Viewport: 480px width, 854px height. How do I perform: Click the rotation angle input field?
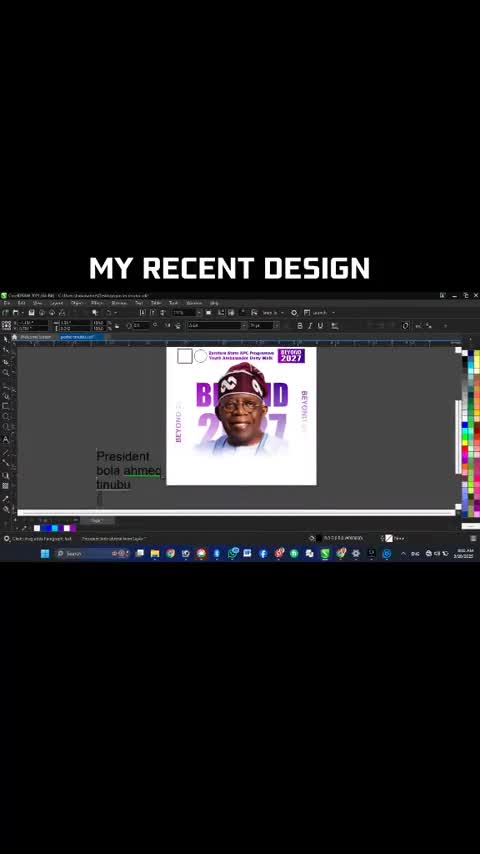click(141, 326)
